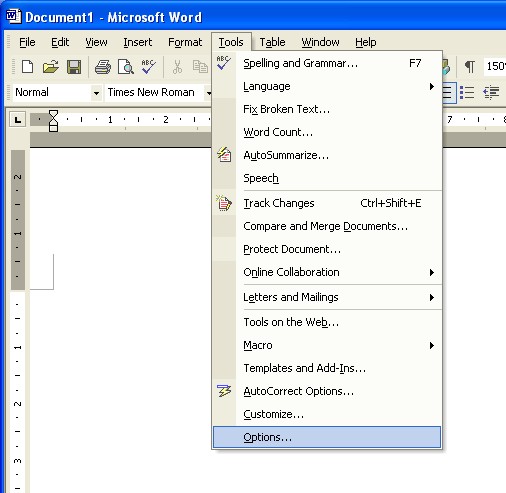Toggle Show/Hide paragraph marks icon

(x=470, y=66)
